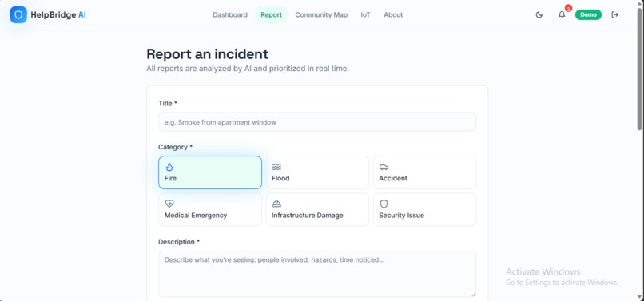Click the logout arrow icon

coord(615,15)
